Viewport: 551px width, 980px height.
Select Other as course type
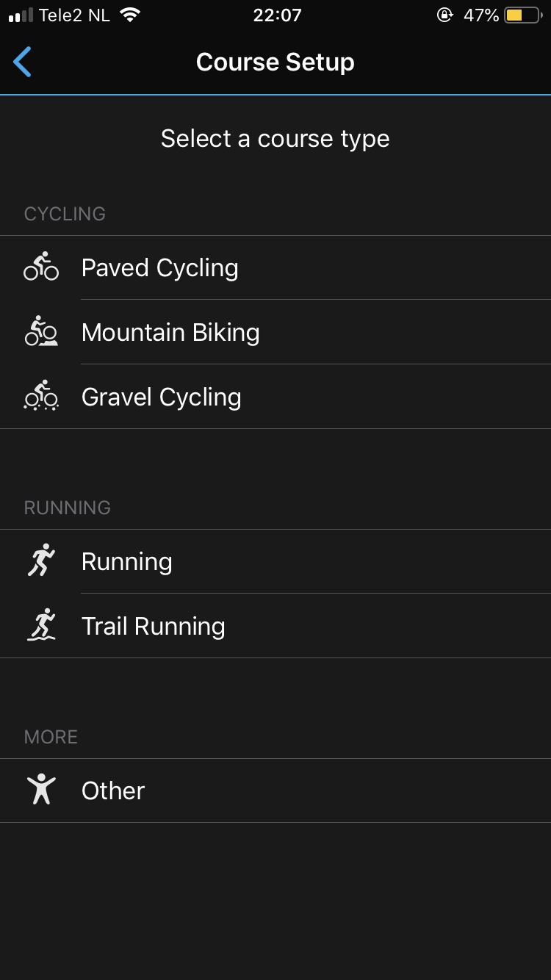point(113,791)
